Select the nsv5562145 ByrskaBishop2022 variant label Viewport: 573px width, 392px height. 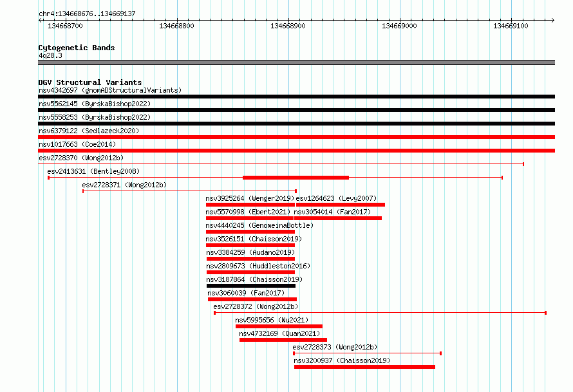coord(95,104)
